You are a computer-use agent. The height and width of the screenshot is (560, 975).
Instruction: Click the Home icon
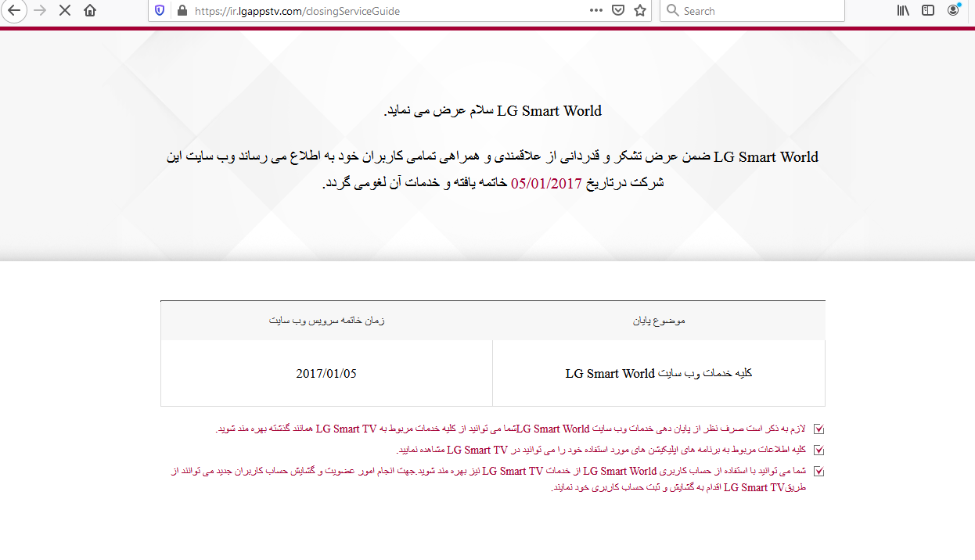(89, 10)
